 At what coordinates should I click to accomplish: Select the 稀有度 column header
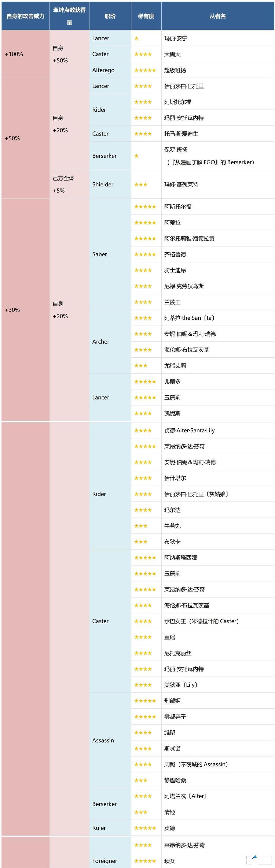coord(146,16)
